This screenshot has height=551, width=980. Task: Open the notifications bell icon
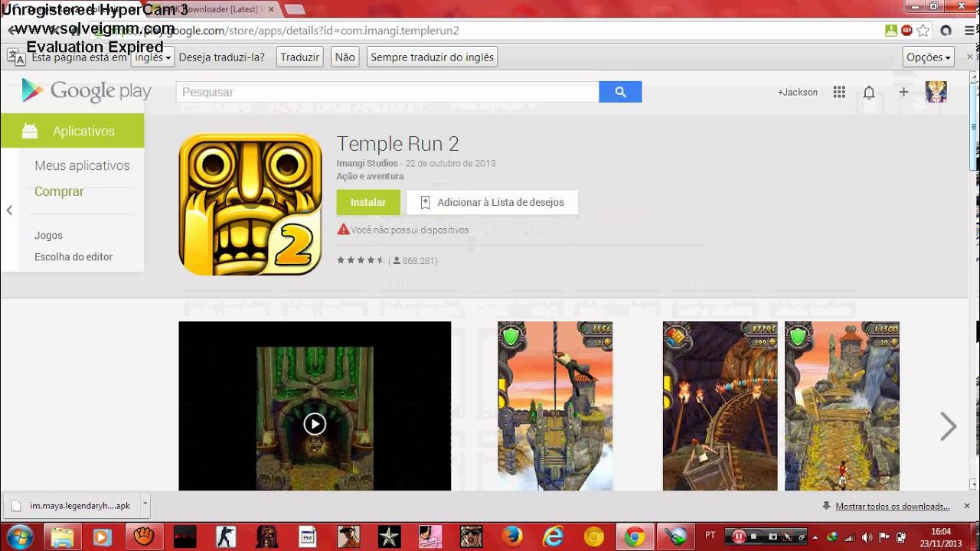pyautogui.click(x=869, y=92)
